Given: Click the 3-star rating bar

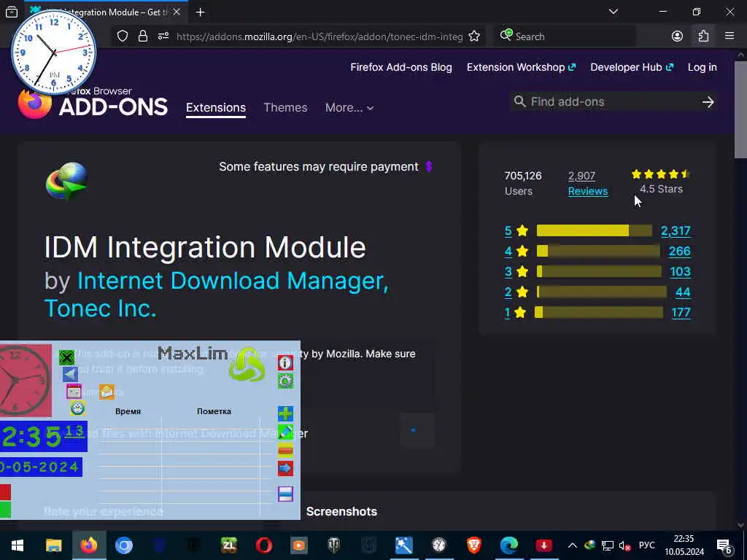Looking at the screenshot, I should 599,271.
